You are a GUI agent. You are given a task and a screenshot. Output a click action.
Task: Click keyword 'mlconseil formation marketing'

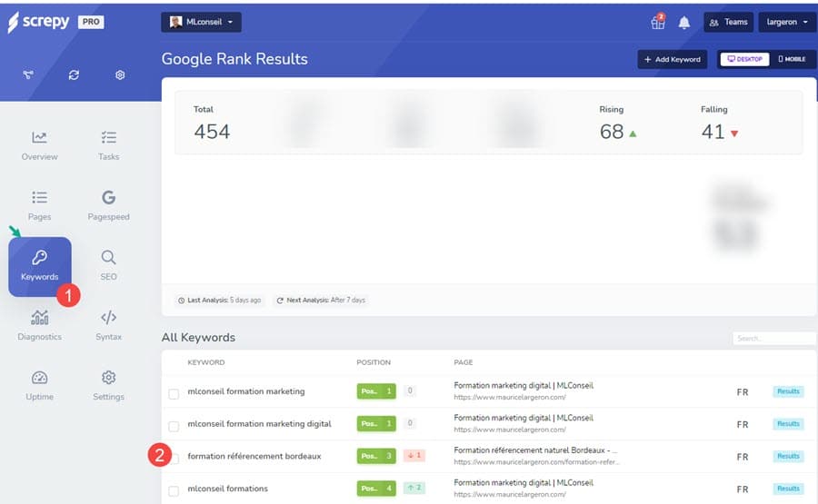(246, 391)
